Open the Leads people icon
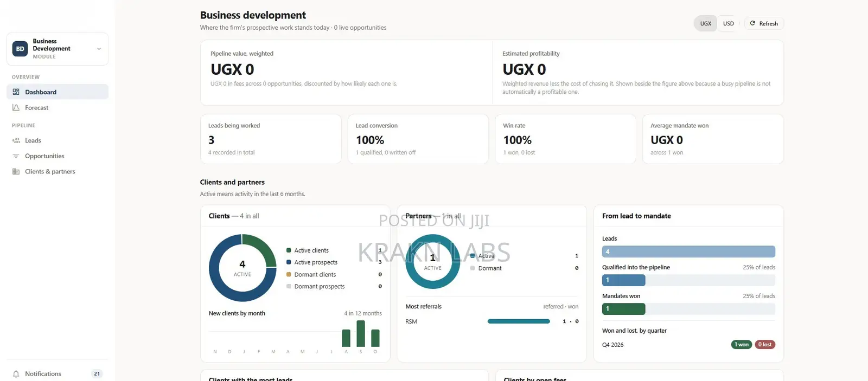This screenshot has width=868, height=381. click(16, 140)
